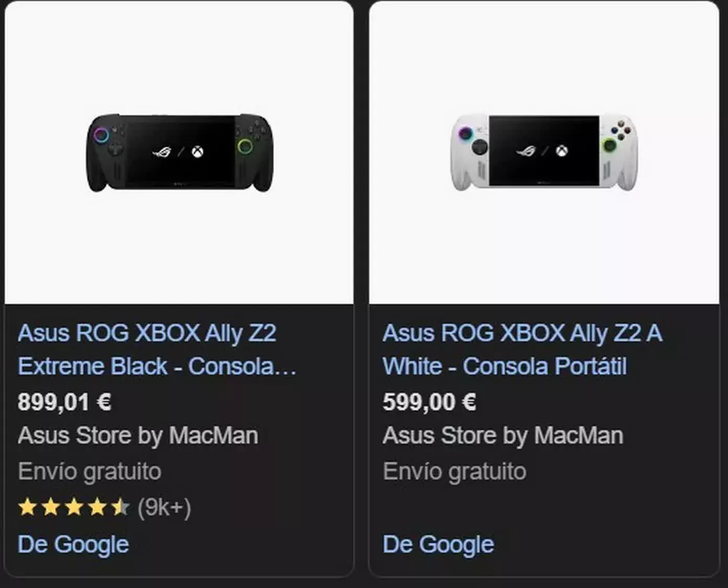The width and height of the screenshot is (728, 588).
Task: Open the black ROG Xbox Ally product image
Action: click(179, 152)
